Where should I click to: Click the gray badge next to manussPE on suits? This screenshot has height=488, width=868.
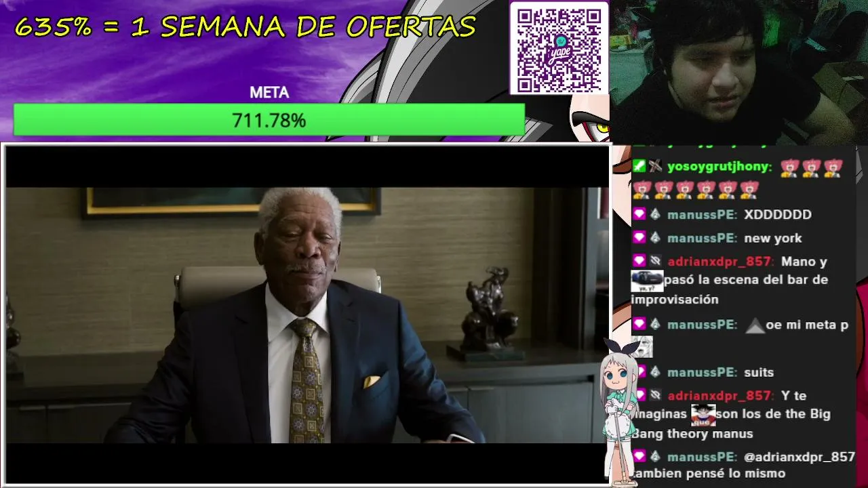(x=655, y=372)
